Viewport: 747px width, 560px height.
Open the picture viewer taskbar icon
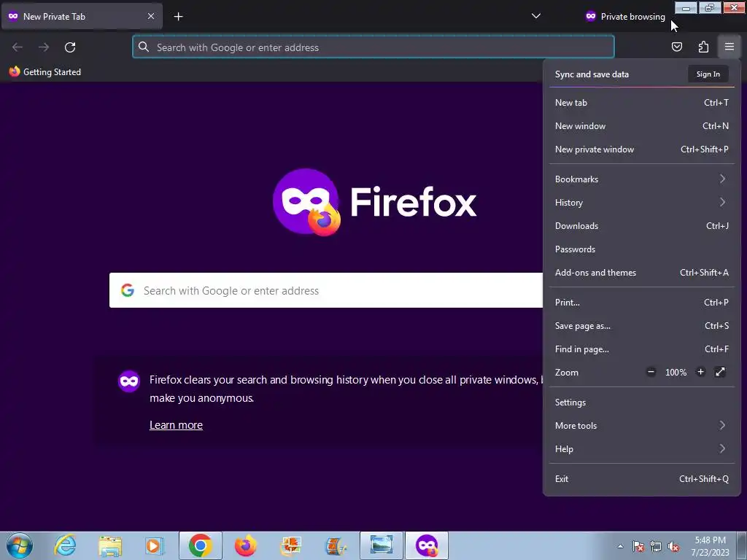381,545
